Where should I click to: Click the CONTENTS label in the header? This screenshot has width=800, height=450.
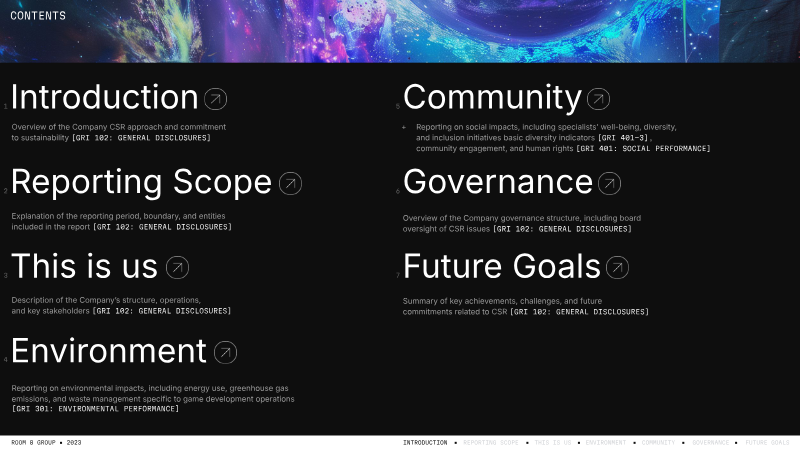coord(38,16)
